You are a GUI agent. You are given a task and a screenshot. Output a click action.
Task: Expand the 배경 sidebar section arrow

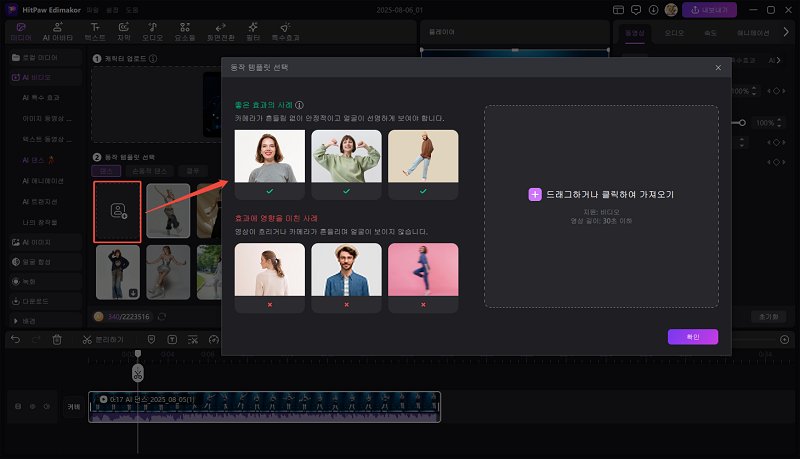16,321
